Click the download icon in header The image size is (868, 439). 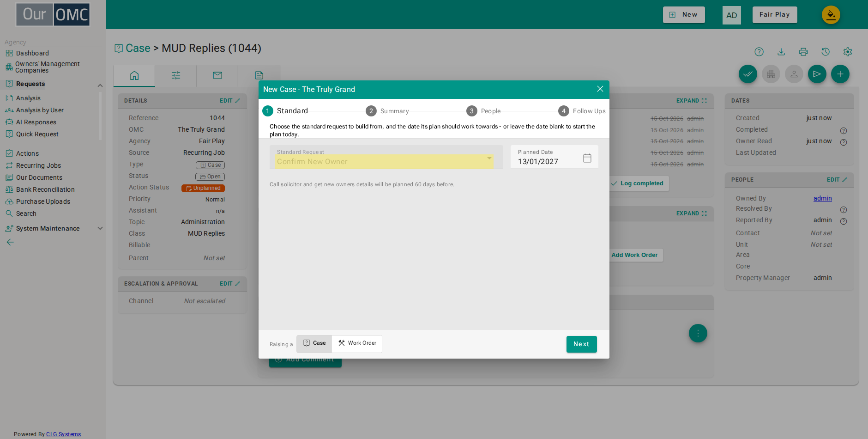click(x=781, y=52)
